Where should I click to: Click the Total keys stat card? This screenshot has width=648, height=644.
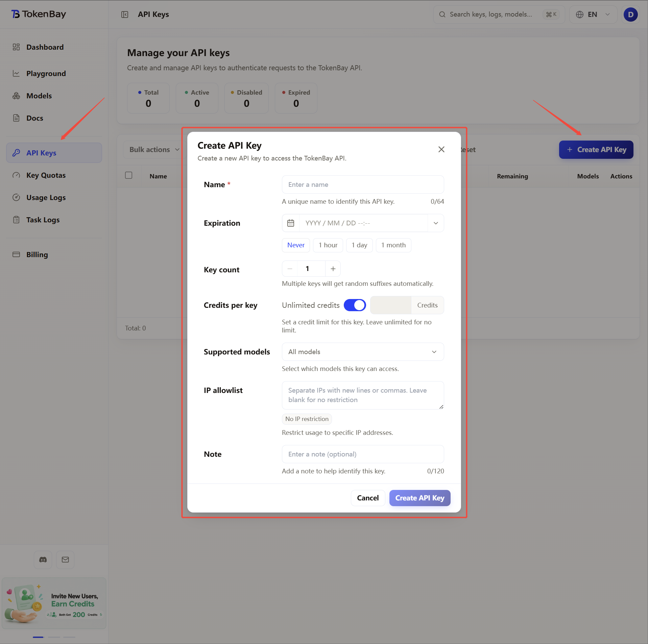tap(148, 98)
